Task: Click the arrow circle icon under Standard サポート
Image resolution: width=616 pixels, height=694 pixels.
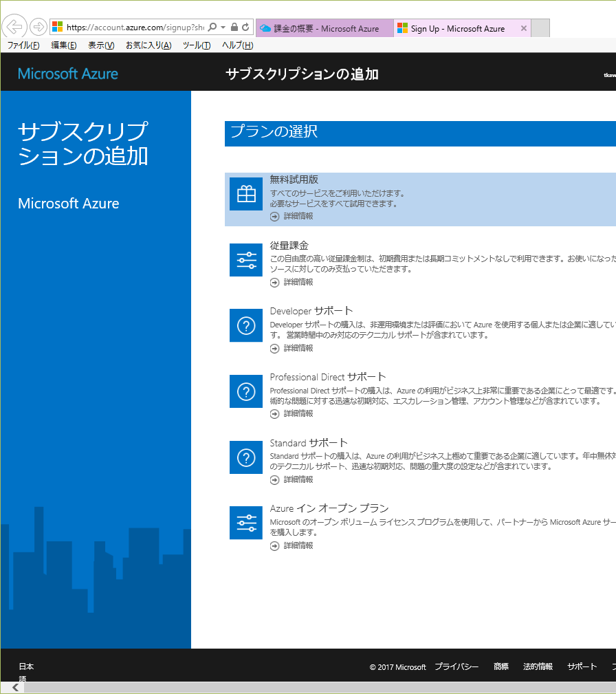Action: pyautogui.click(x=275, y=480)
